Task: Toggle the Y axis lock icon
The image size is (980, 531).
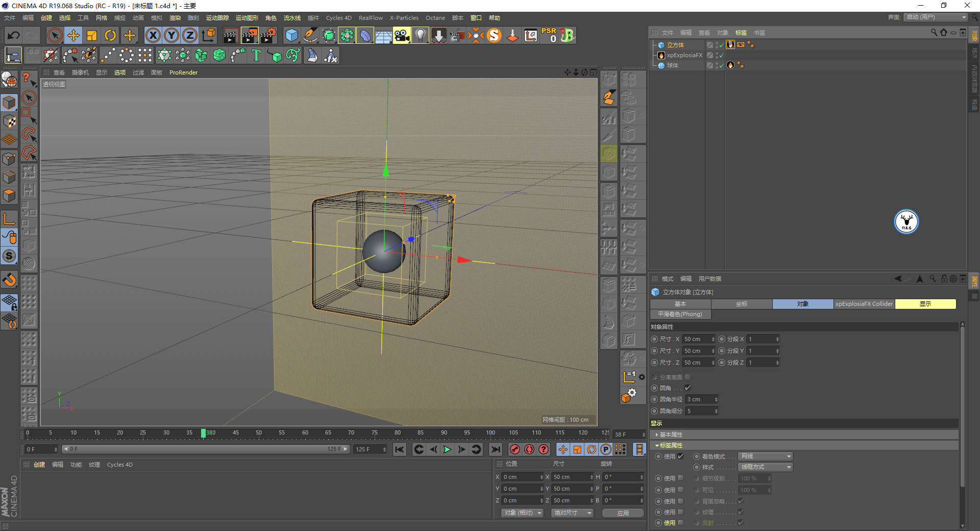Action: [x=171, y=35]
